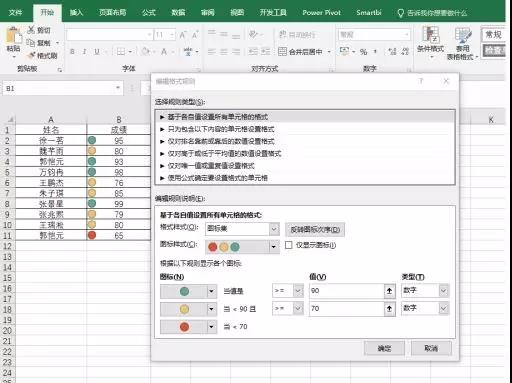The height and width of the screenshot is (383, 512).
Task: Increase font size with larger A icon
Action: click(183, 35)
